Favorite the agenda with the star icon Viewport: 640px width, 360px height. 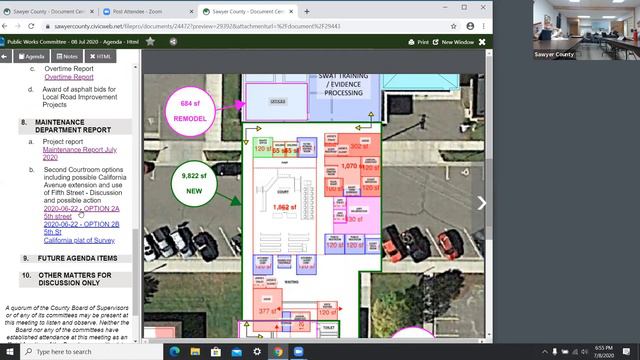point(150,41)
